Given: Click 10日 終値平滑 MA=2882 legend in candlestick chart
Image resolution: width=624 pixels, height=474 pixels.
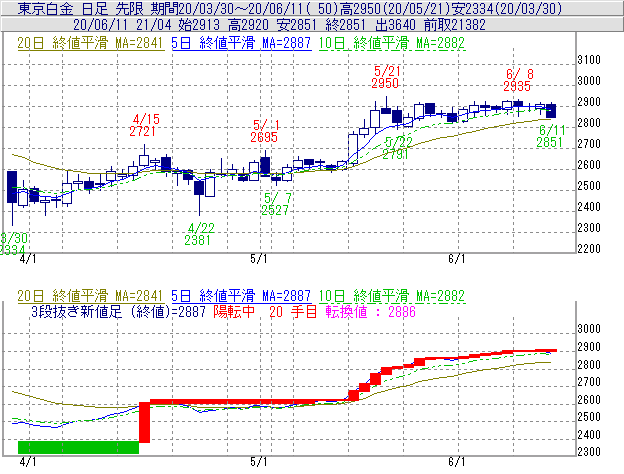Looking at the screenshot, I should pyautogui.click(x=392, y=43).
